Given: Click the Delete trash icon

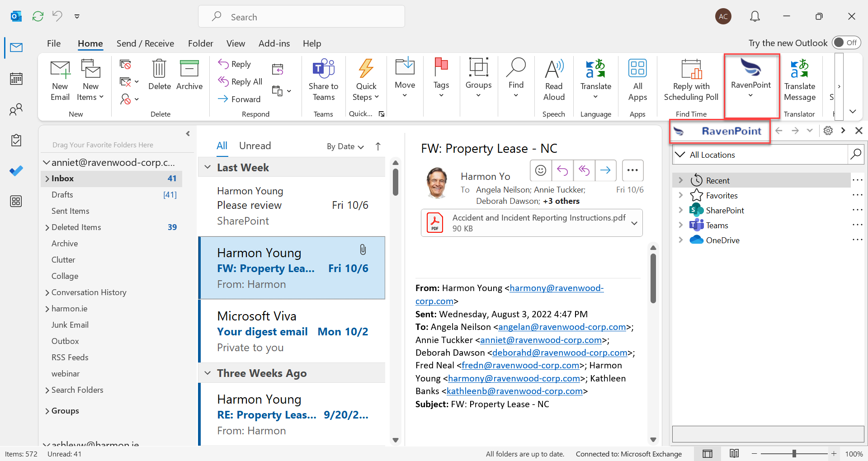Looking at the screenshot, I should (x=159, y=69).
